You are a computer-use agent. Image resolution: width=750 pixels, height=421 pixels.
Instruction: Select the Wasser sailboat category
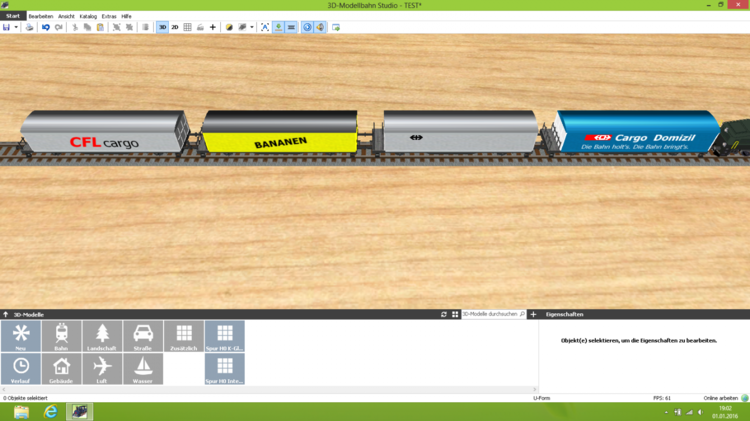click(x=143, y=369)
